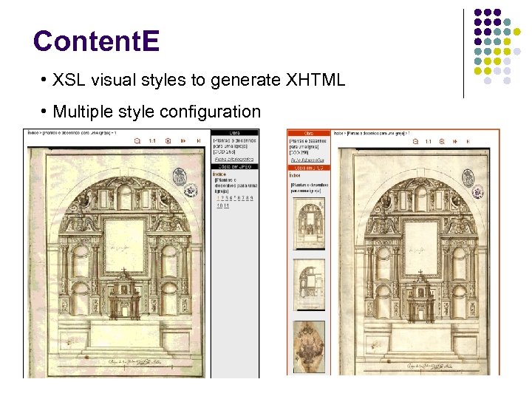Select the Obra header in black sidebar
The width and height of the screenshot is (532, 399).
[234, 133]
